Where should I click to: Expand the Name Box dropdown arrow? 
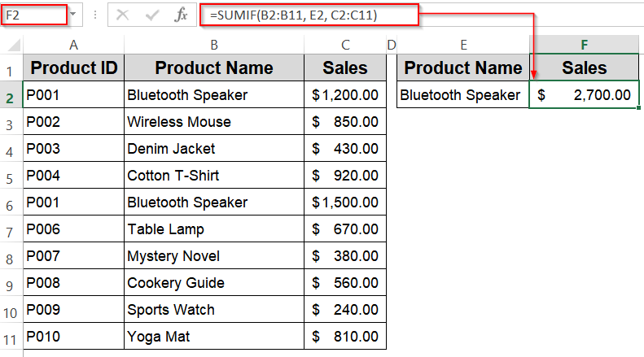73,15
